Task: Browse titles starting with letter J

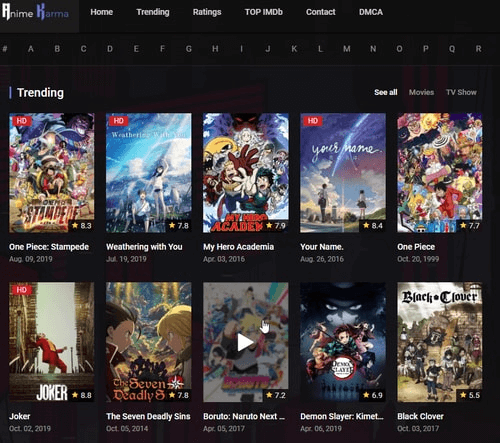Action: click(268, 49)
